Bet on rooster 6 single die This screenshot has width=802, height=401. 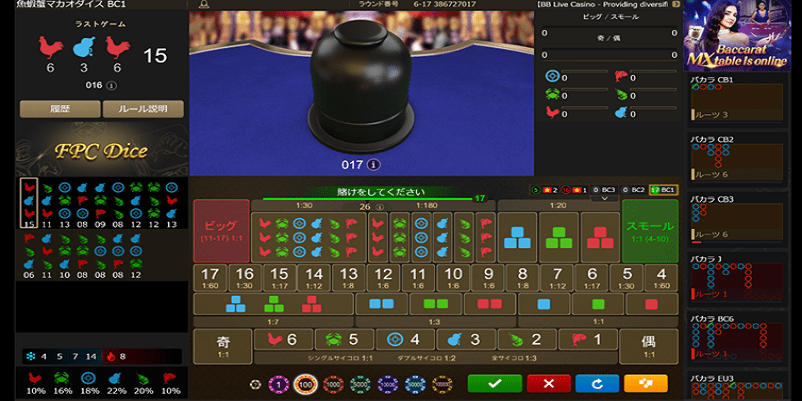[x=283, y=340]
